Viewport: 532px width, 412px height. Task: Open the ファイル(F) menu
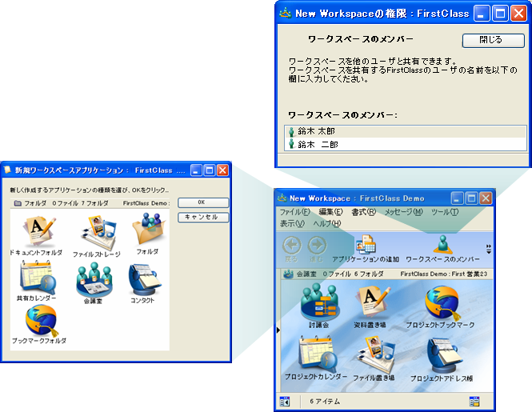tap(294, 212)
